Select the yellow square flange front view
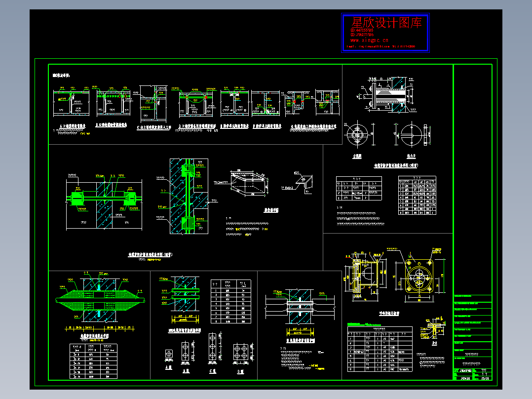The height and width of the screenshot is (399, 532). pos(419,276)
